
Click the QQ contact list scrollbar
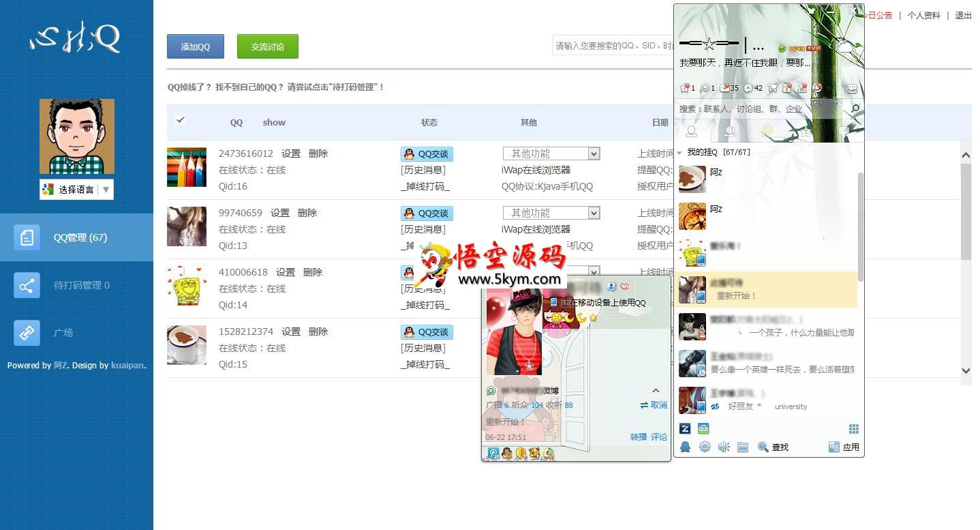click(861, 226)
